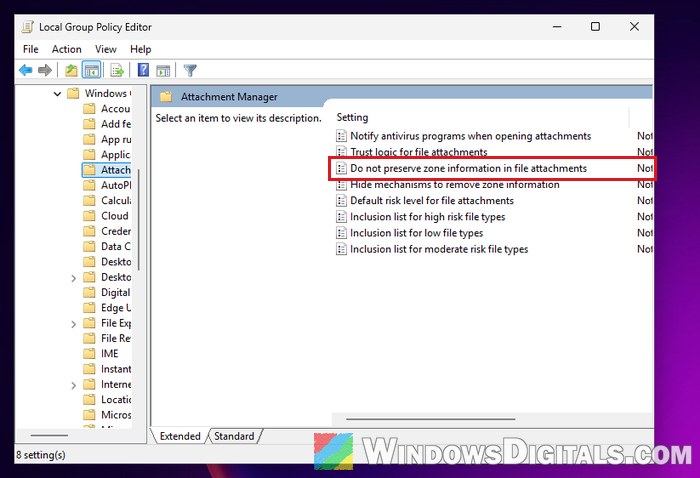Screen dimensions: 700x478
Task: Select 'Do not preserve zone information' setting
Action: [468, 168]
